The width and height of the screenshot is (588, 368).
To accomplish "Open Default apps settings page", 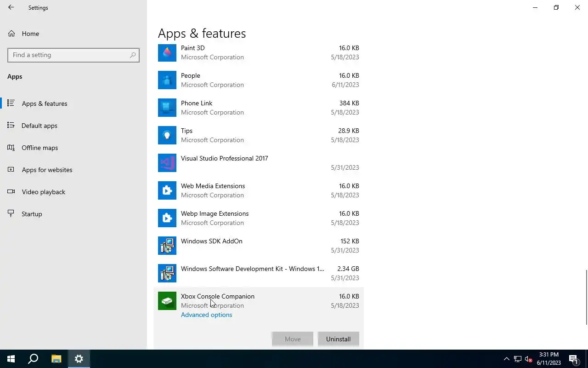I will point(73,126).
